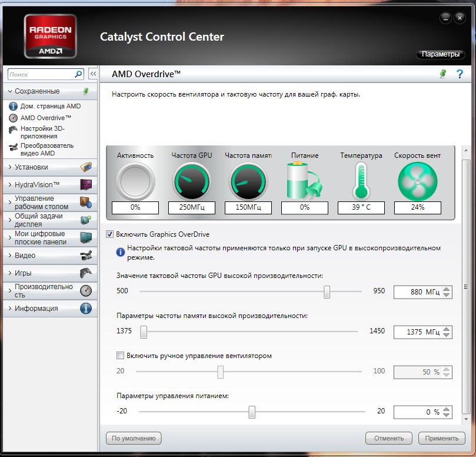
Task: Click the search magnifier icon
Action: pos(79,74)
